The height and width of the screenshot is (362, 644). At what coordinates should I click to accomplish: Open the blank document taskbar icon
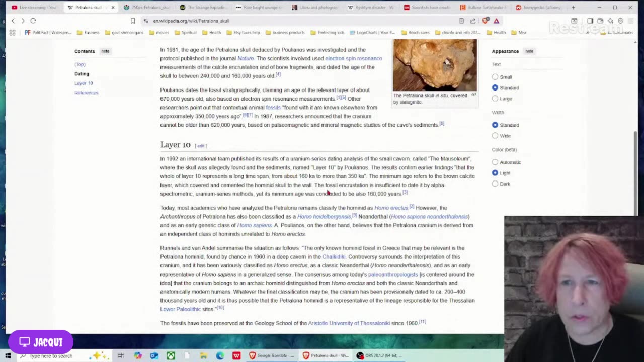coord(187,355)
